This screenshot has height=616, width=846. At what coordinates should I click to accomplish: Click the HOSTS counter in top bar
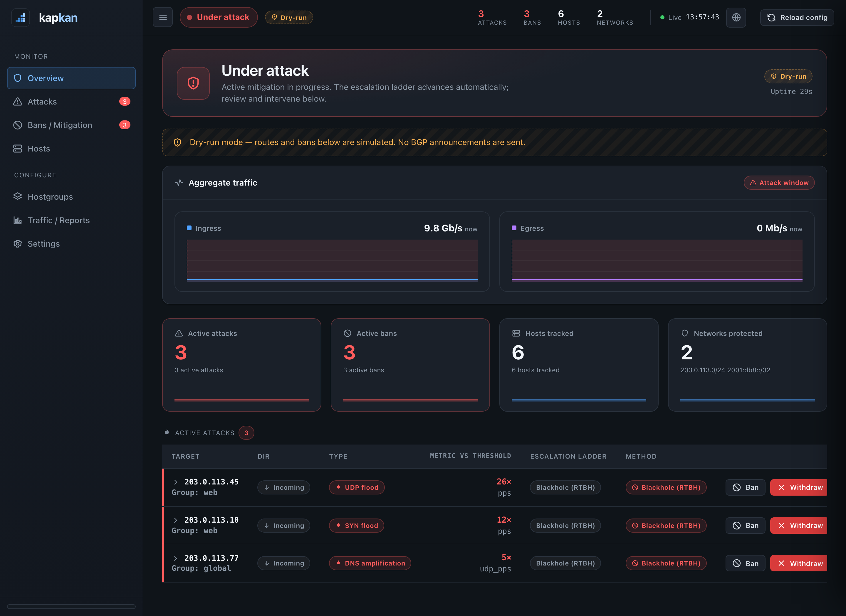pos(569,18)
